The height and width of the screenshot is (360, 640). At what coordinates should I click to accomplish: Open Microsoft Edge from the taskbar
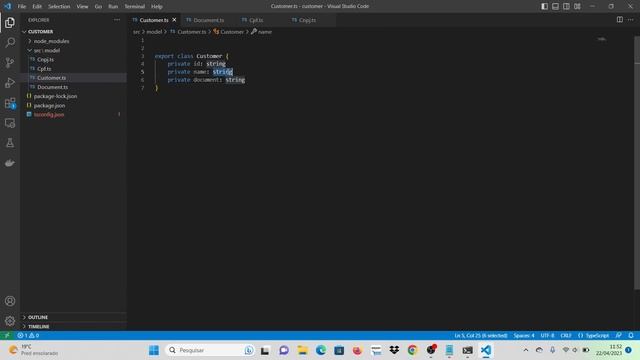click(321, 350)
